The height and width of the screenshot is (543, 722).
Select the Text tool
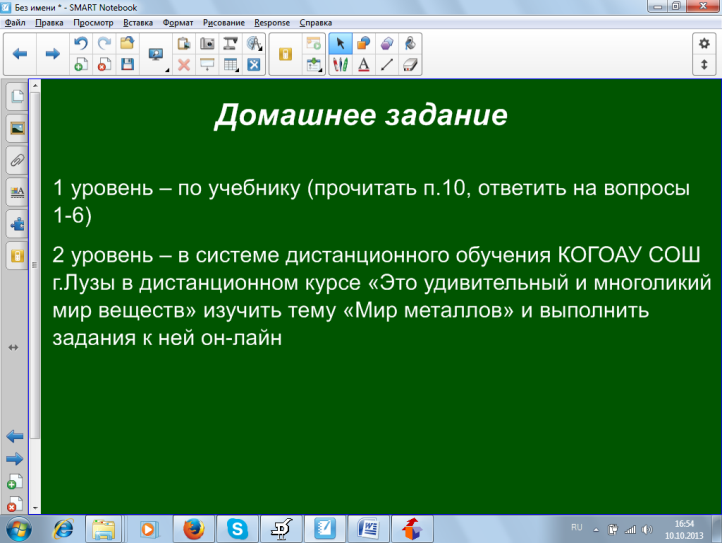(x=364, y=64)
